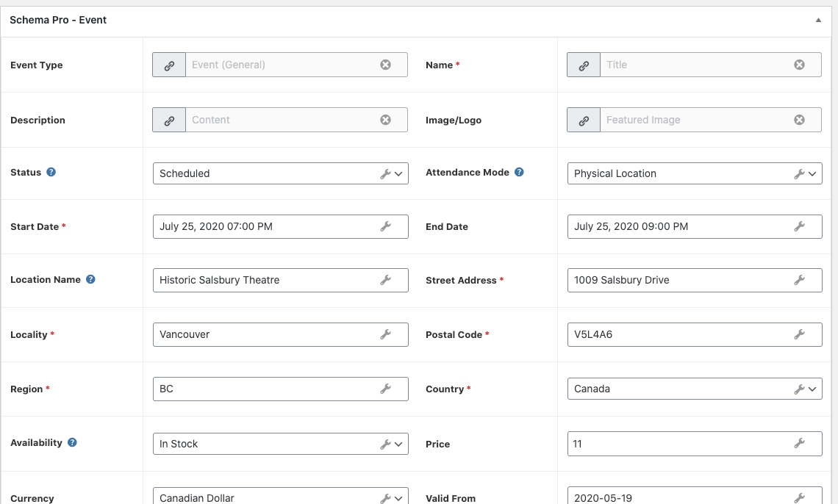The image size is (838, 504).
Task: Clear the Content description selection
Action: pyautogui.click(x=385, y=120)
